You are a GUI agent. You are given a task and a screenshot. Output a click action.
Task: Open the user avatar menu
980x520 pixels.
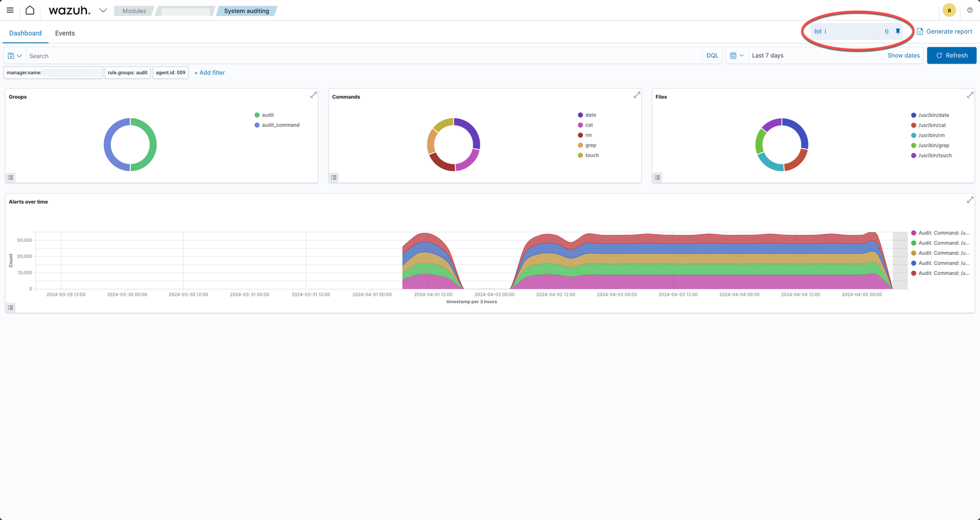click(x=949, y=10)
